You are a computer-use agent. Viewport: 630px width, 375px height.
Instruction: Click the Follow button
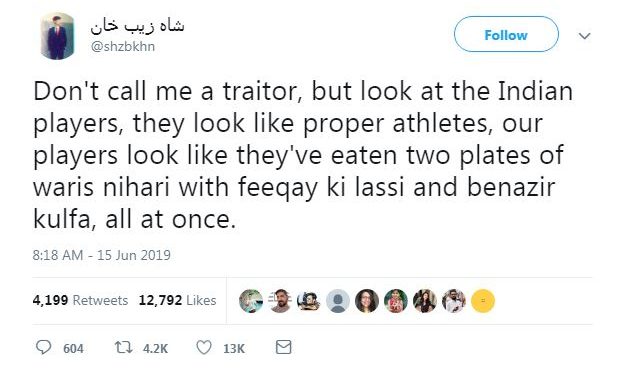pyautogui.click(x=506, y=35)
